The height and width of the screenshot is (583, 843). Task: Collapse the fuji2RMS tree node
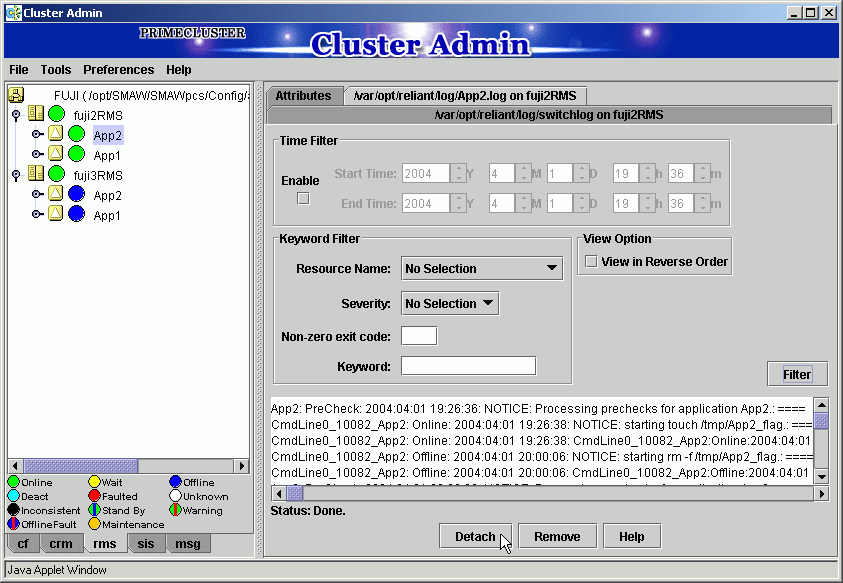pyautogui.click(x=16, y=115)
